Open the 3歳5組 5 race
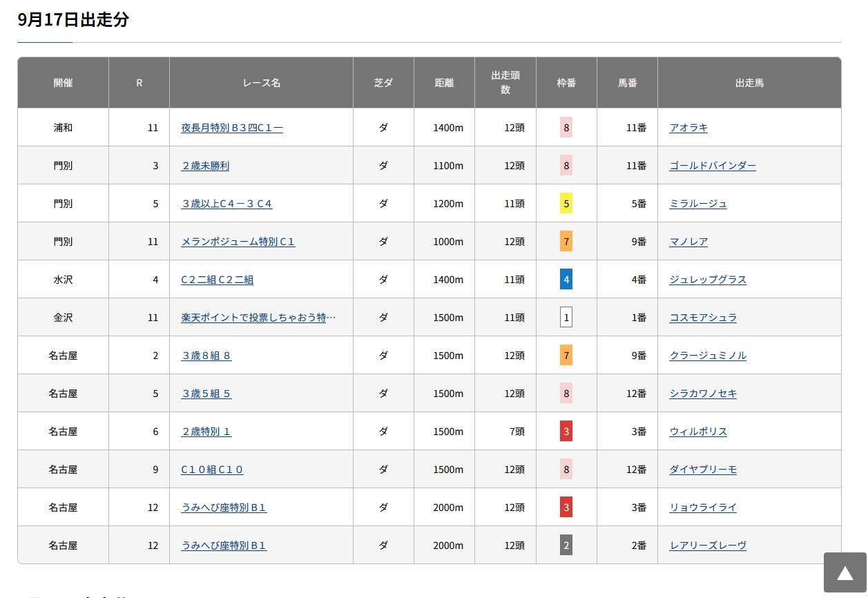Screen dimensions: 868x598 pos(206,394)
